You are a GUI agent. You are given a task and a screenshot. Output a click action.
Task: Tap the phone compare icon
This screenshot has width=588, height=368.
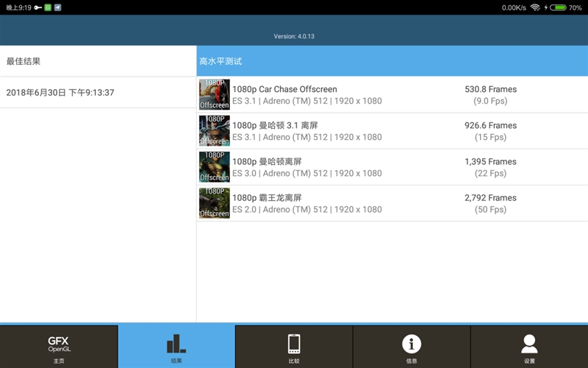click(294, 347)
